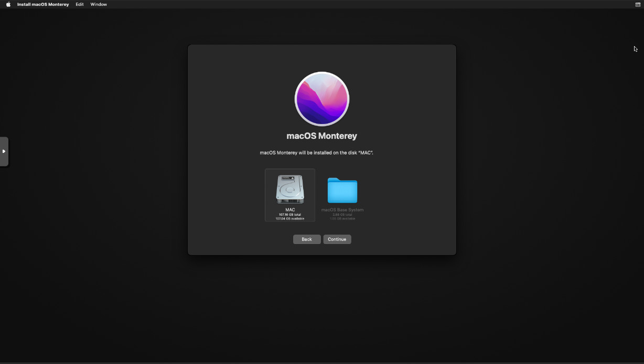Expand the side panel arrow tab
Viewport: 644px width, 364px height.
point(4,151)
